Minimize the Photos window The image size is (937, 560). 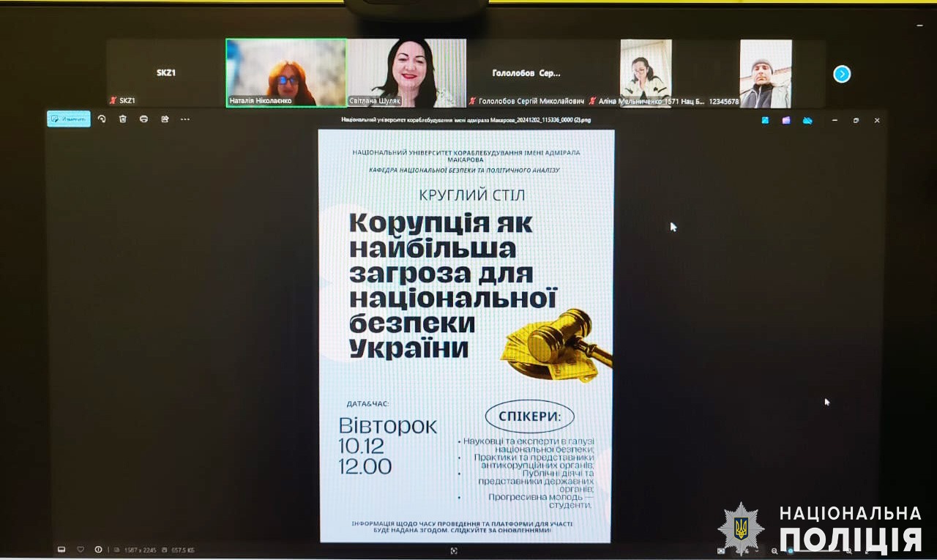point(835,120)
